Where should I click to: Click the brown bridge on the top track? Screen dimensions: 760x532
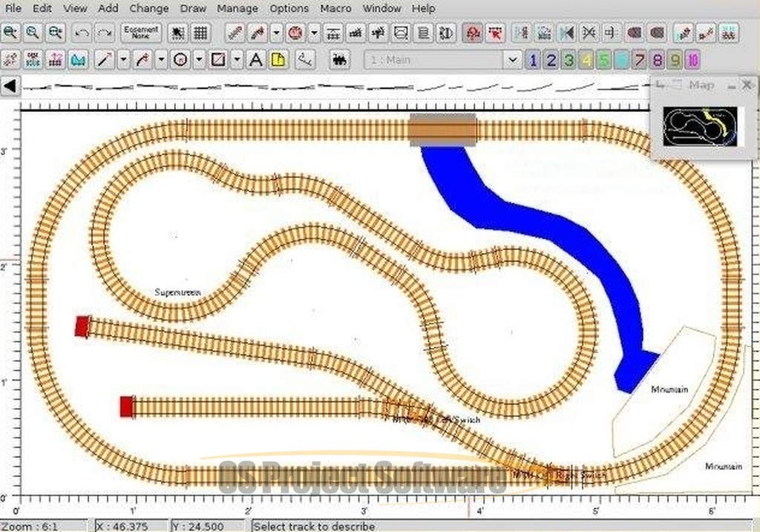pos(442,130)
